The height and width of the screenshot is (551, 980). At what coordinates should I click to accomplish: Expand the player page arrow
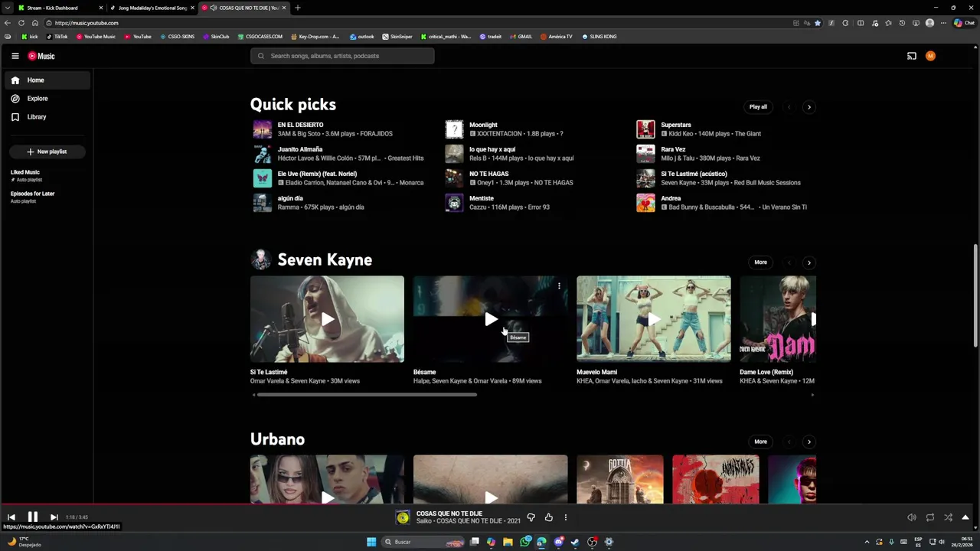pyautogui.click(x=965, y=517)
